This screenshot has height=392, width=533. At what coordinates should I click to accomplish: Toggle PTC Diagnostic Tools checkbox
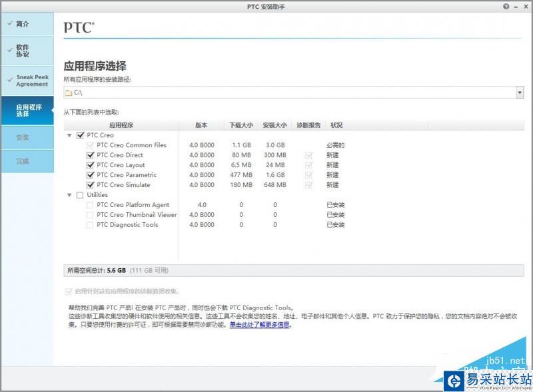pos(90,225)
